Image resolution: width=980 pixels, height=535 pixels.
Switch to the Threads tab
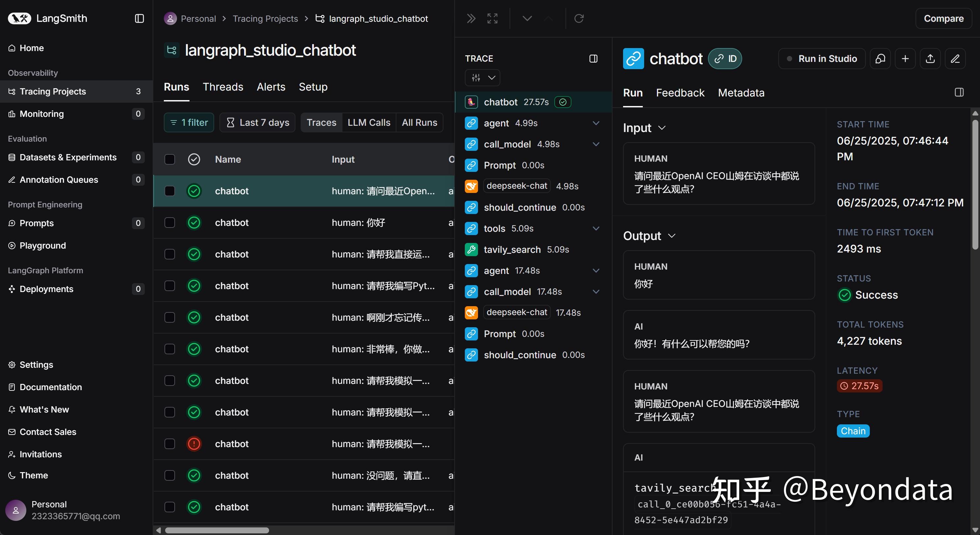point(223,87)
